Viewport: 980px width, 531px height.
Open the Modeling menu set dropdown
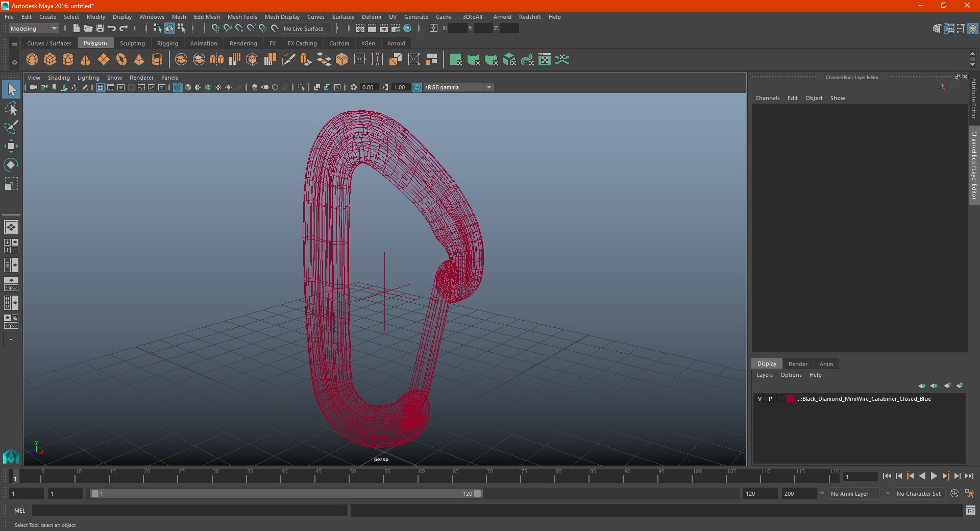click(34, 29)
